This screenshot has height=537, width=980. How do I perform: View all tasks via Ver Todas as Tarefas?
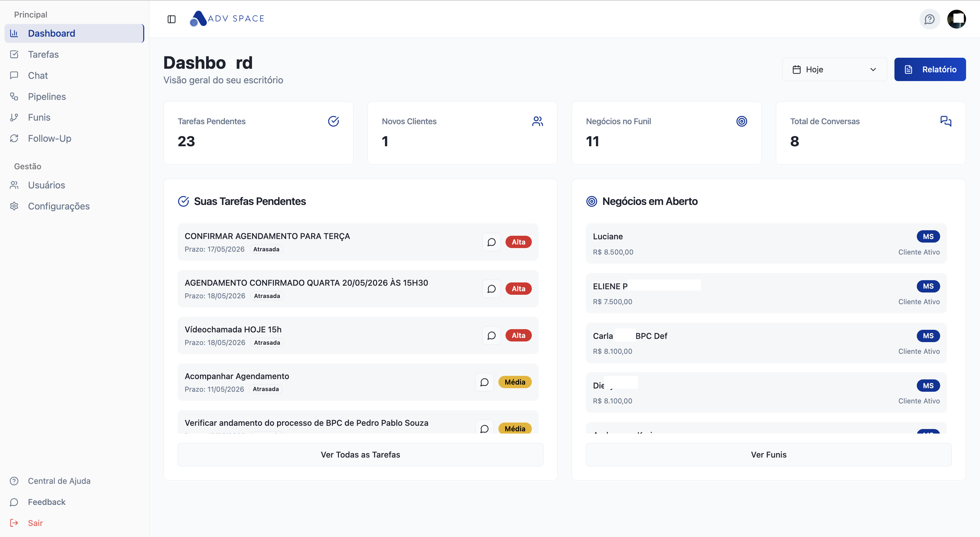pyautogui.click(x=360, y=454)
